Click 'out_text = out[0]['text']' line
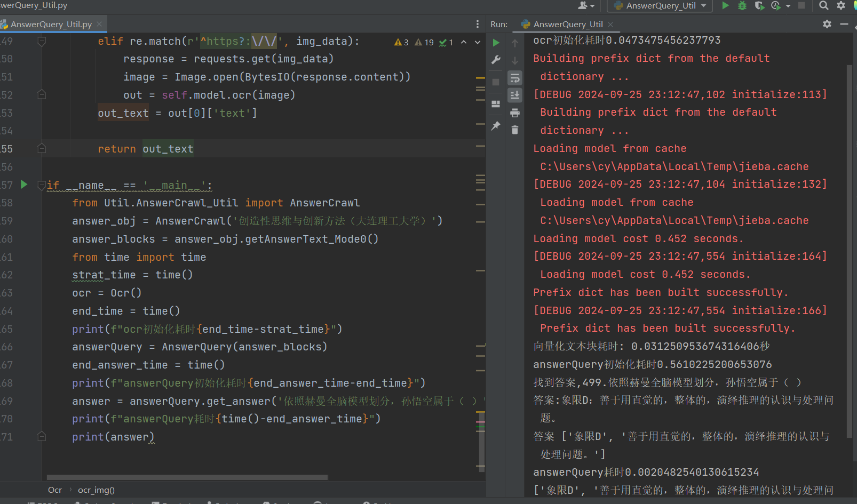857x504 pixels. 177,113
